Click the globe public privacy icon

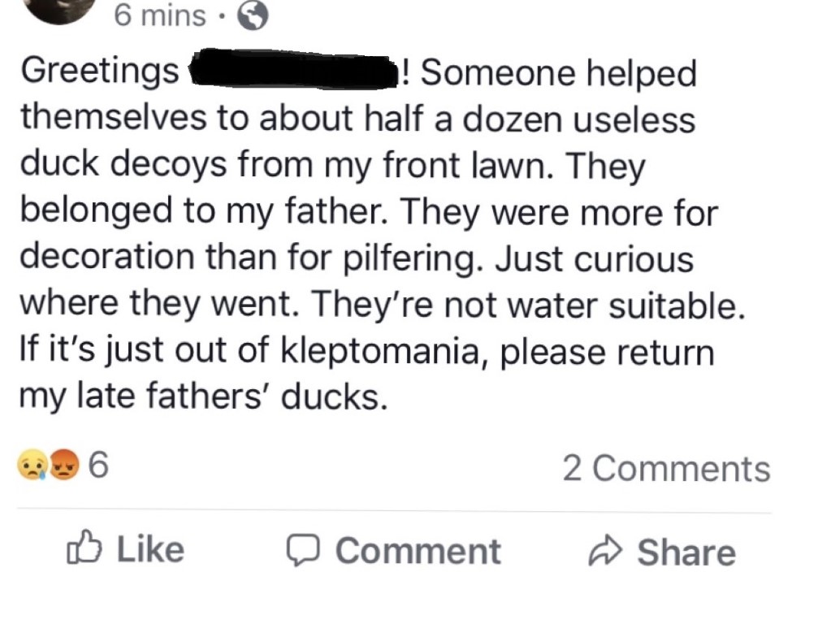pos(251,15)
